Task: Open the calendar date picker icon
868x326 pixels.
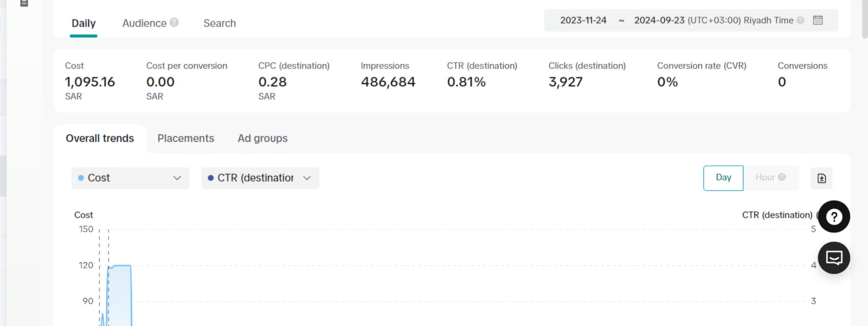Action: 817,20
